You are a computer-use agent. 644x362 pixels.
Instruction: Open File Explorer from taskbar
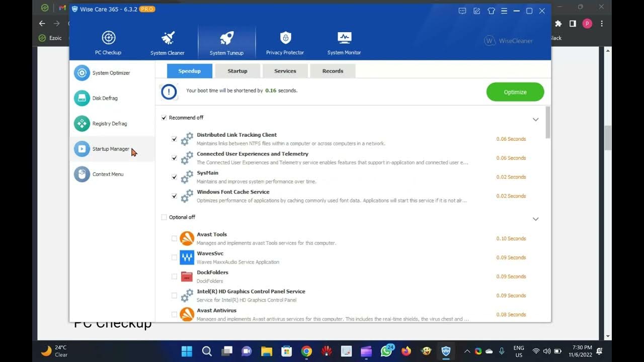pyautogui.click(x=267, y=351)
